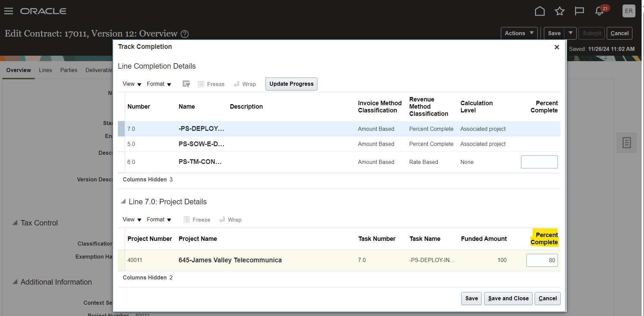Open Save options dropdown arrow in header
The width and height of the screenshot is (644, 316).
click(571, 33)
